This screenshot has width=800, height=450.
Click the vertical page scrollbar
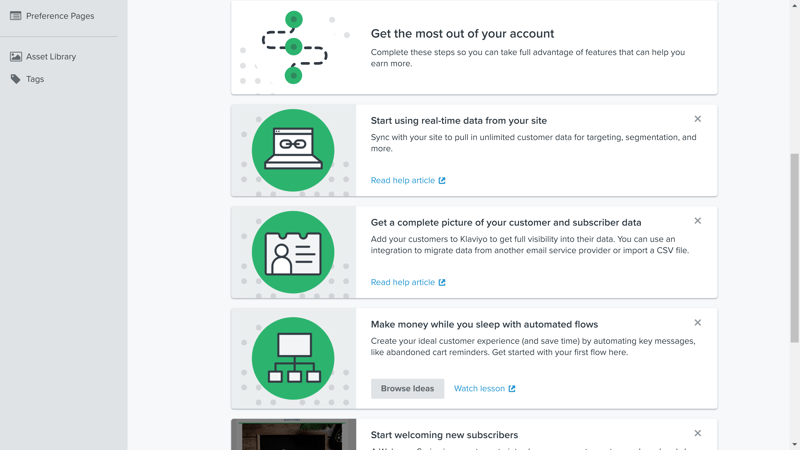click(794, 248)
